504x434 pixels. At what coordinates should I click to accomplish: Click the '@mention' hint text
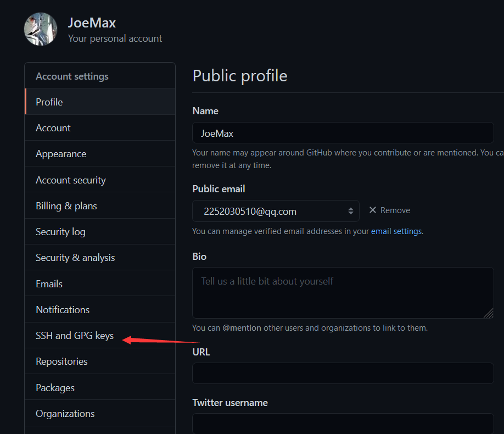pos(242,328)
